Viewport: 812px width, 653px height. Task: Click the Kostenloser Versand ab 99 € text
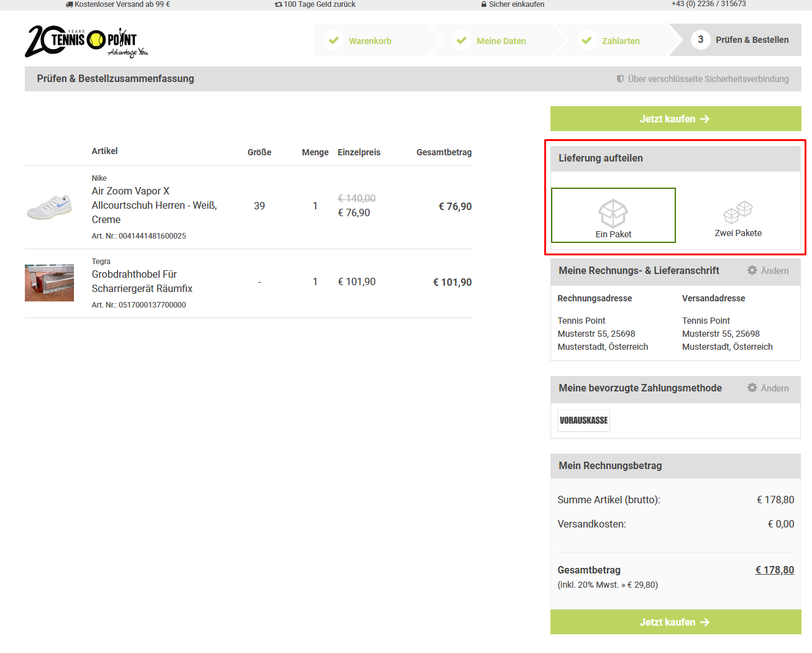coord(122,4)
